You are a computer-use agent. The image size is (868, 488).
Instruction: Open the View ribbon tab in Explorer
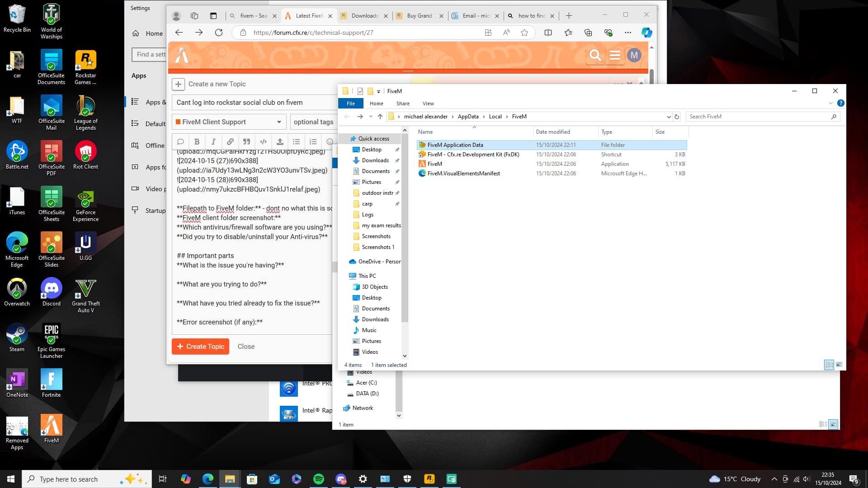click(428, 103)
